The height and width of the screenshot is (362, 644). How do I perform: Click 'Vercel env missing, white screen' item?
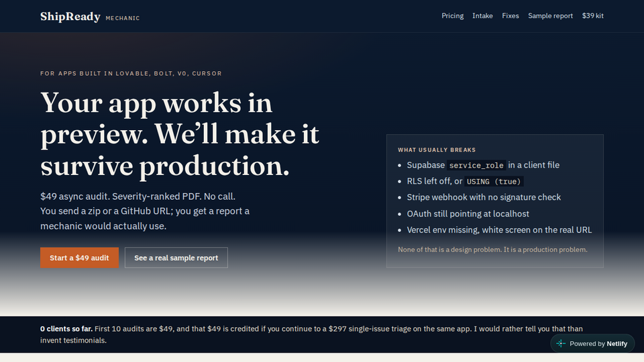click(x=499, y=230)
